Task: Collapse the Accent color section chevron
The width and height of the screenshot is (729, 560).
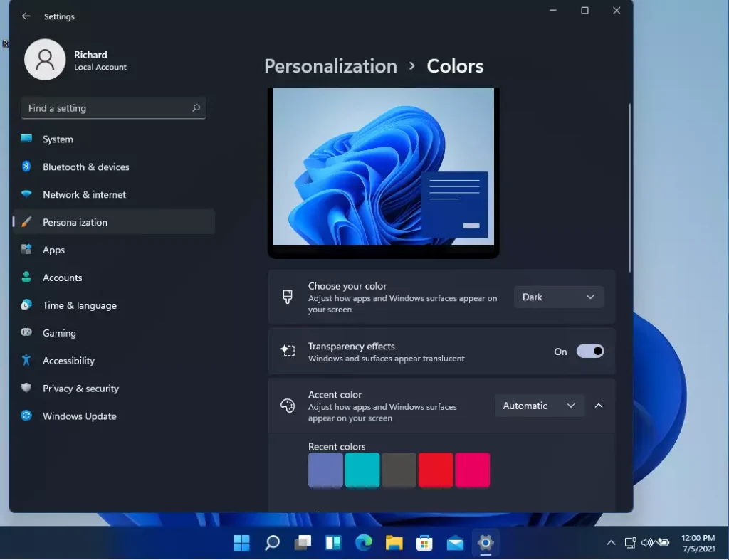Action: pyautogui.click(x=599, y=406)
